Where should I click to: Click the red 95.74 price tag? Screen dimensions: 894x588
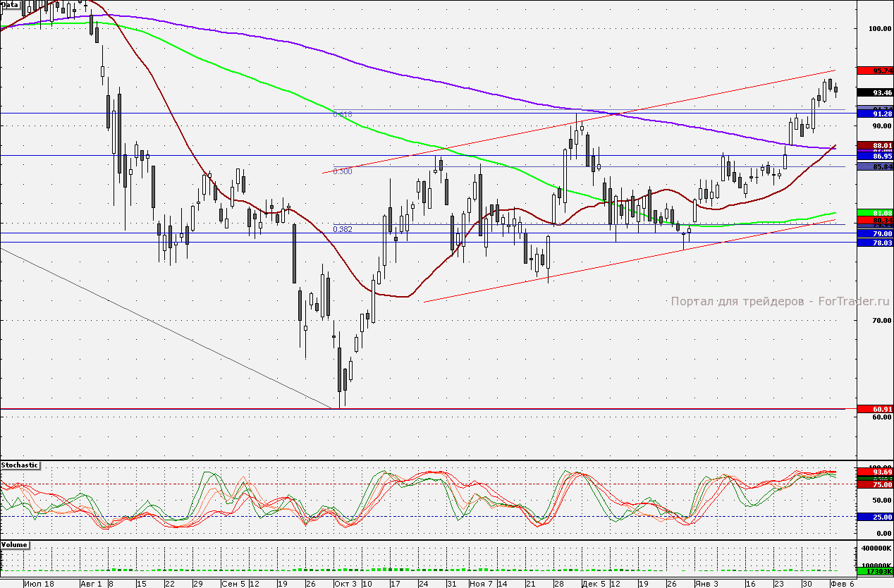pyautogui.click(x=874, y=71)
